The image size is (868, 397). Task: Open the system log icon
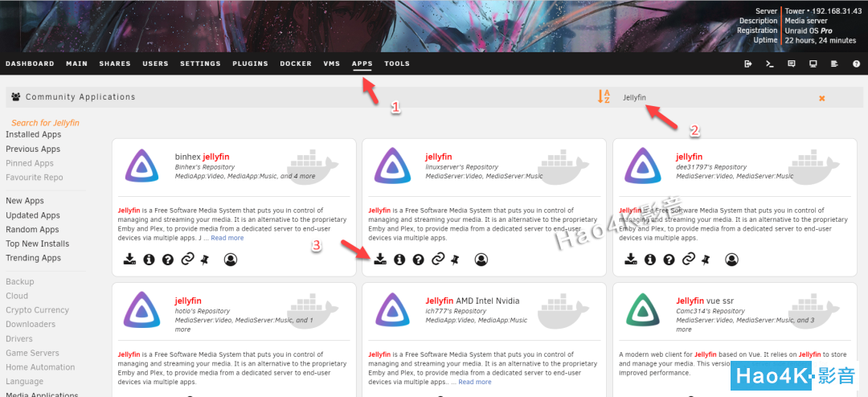click(835, 63)
